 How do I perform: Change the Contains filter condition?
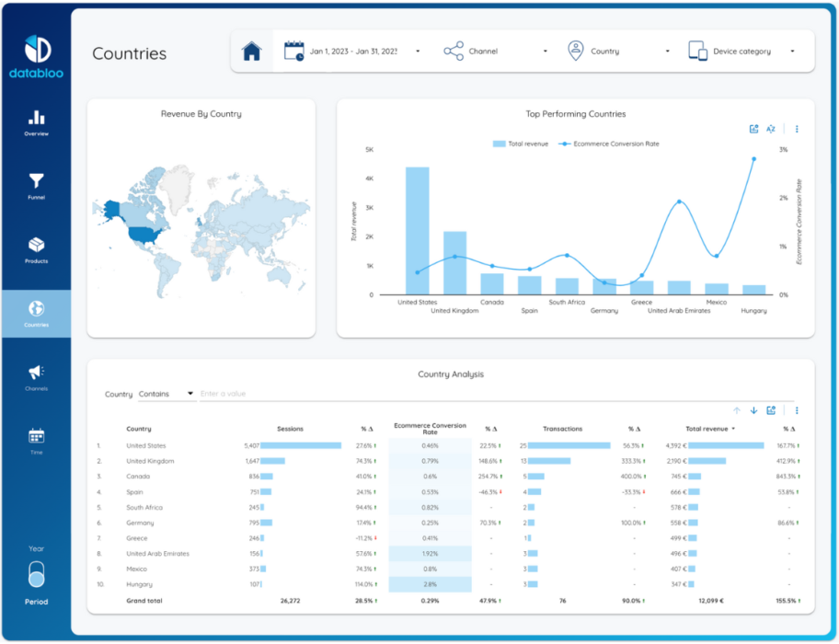tap(166, 393)
